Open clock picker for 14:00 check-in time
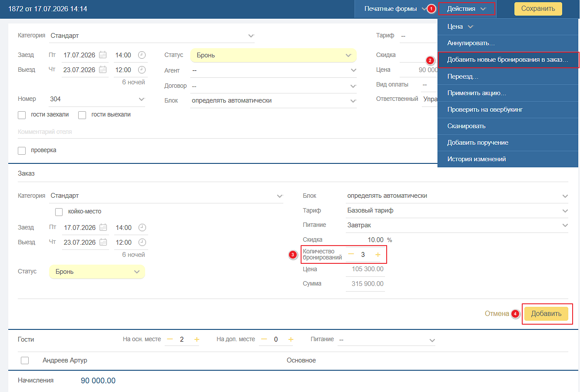 pos(142,55)
